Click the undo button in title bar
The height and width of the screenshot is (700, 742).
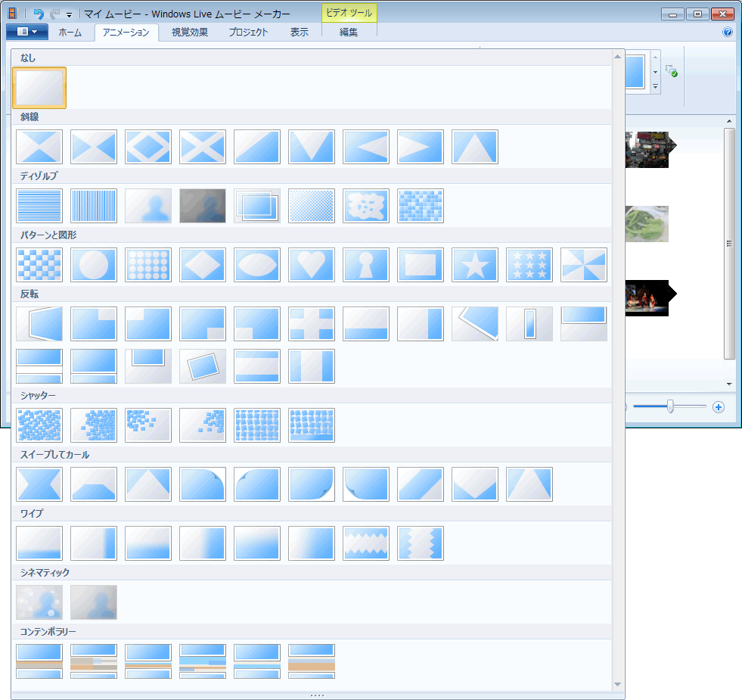(x=39, y=14)
